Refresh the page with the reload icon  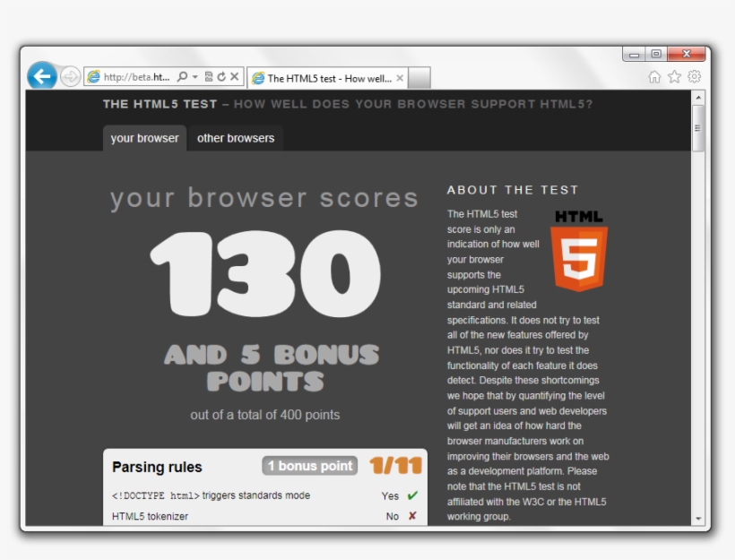coord(220,78)
